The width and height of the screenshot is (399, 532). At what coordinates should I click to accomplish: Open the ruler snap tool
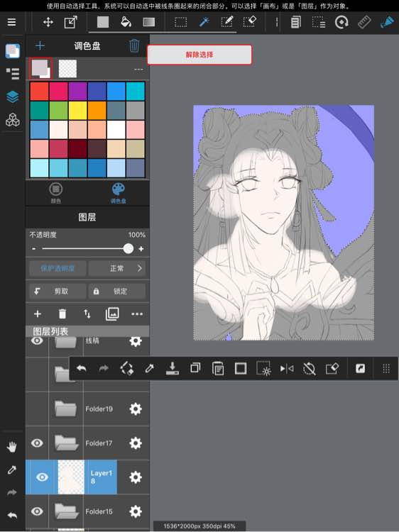(364, 23)
